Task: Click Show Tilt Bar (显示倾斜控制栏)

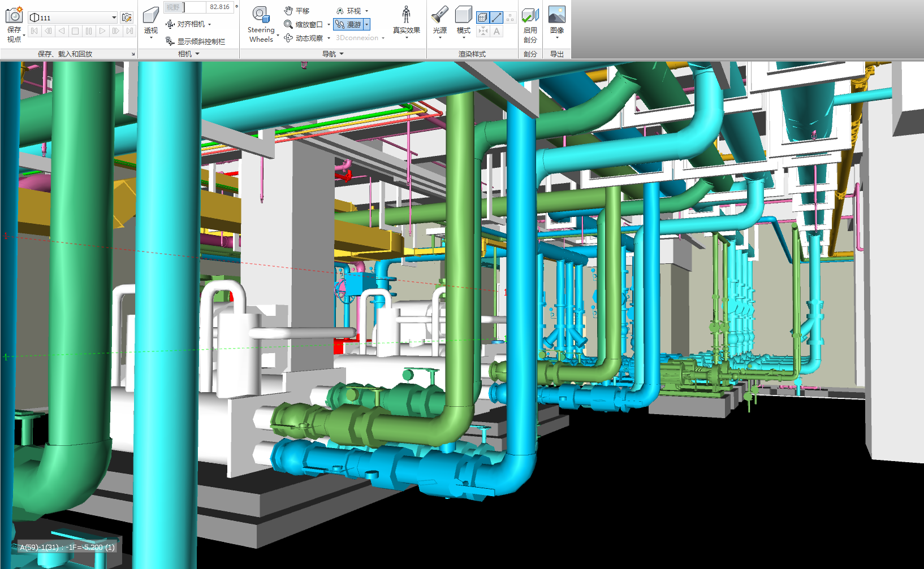Action: click(195, 41)
